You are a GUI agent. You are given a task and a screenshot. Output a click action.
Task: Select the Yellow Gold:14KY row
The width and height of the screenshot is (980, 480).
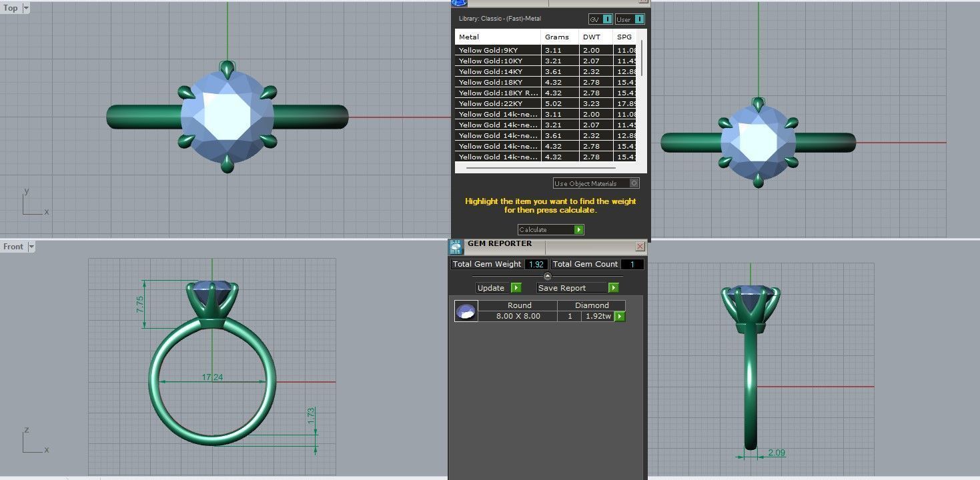[x=546, y=71]
